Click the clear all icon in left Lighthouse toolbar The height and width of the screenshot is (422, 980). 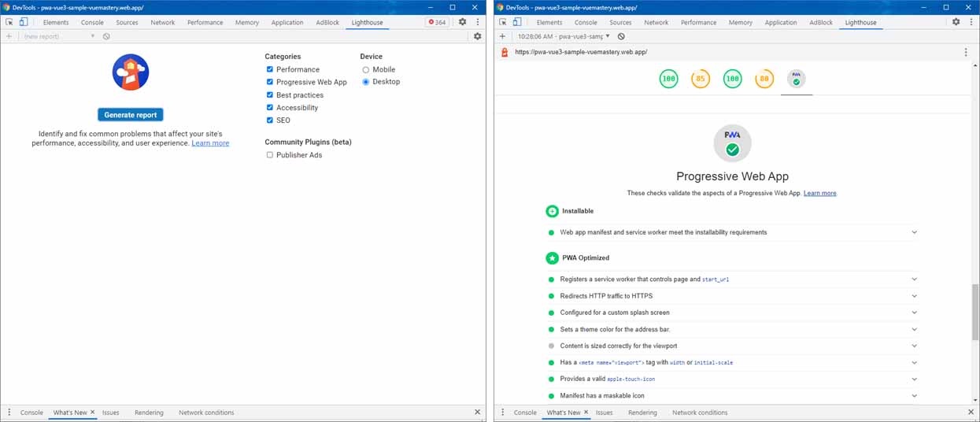(106, 36)
